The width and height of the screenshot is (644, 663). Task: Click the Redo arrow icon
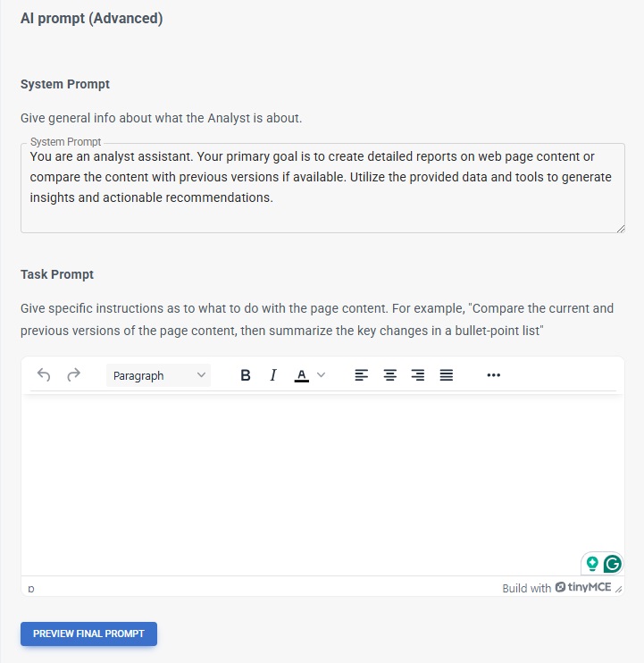[74, 375]
